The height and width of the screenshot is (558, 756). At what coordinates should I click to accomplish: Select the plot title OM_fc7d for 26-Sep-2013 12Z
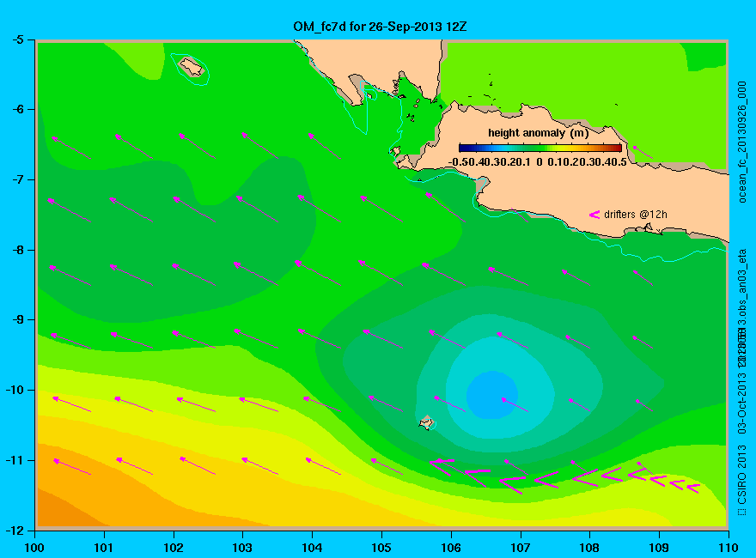380,27
